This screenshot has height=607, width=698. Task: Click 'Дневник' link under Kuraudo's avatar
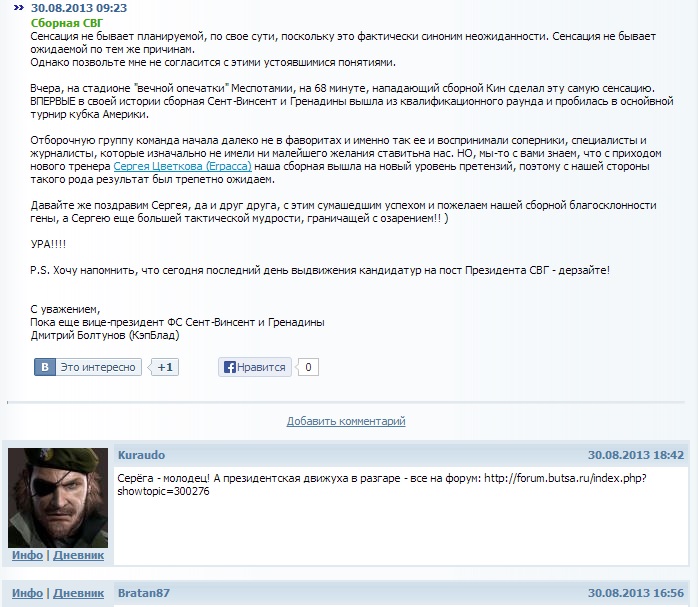pyautogui.click(x=78, y=555)
